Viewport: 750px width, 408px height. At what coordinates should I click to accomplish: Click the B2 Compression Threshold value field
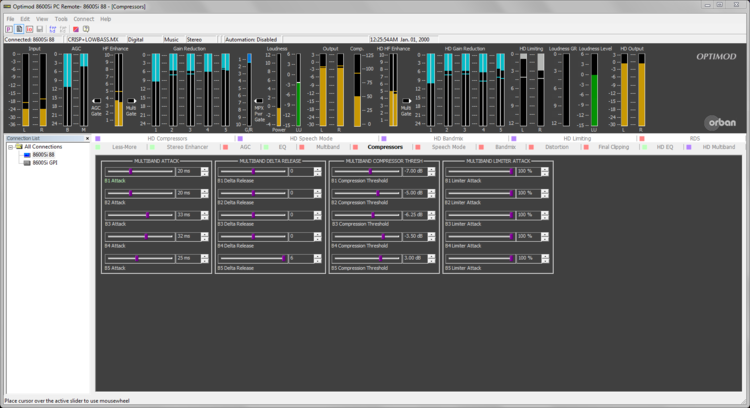click(x=415, y=193)
